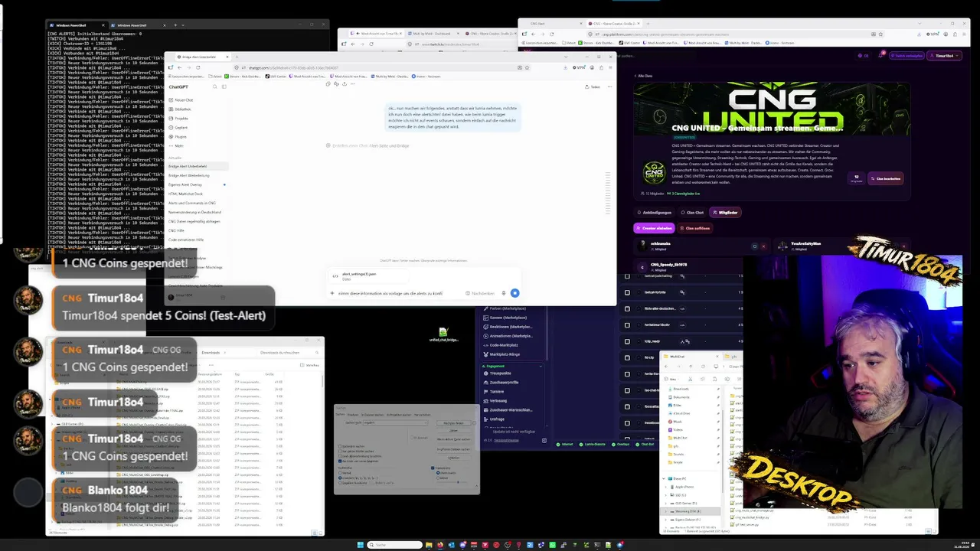
Task: Click the Creator einladen button
Action: click(x=654, y=228)
